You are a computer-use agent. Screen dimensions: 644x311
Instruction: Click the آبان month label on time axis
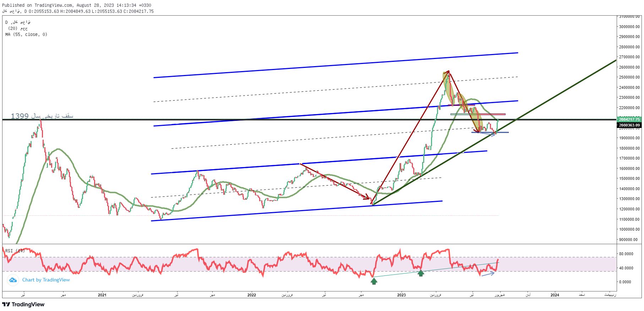(528, 295)
